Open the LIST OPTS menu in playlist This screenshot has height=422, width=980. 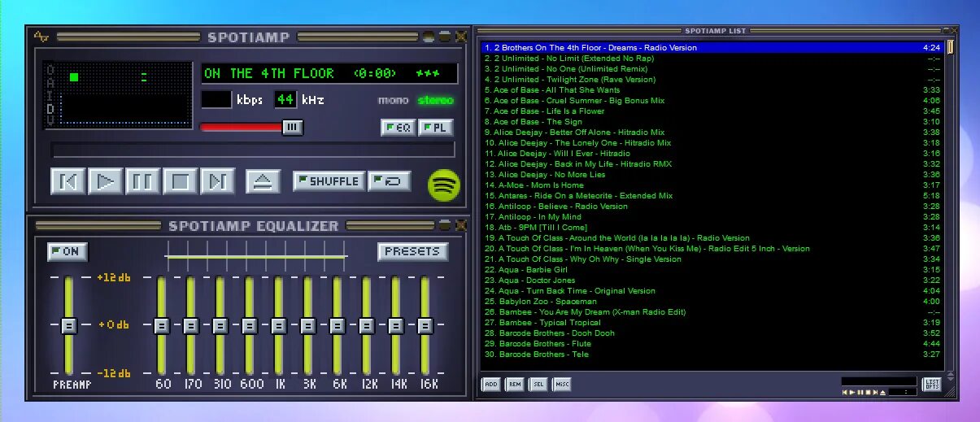931,384
